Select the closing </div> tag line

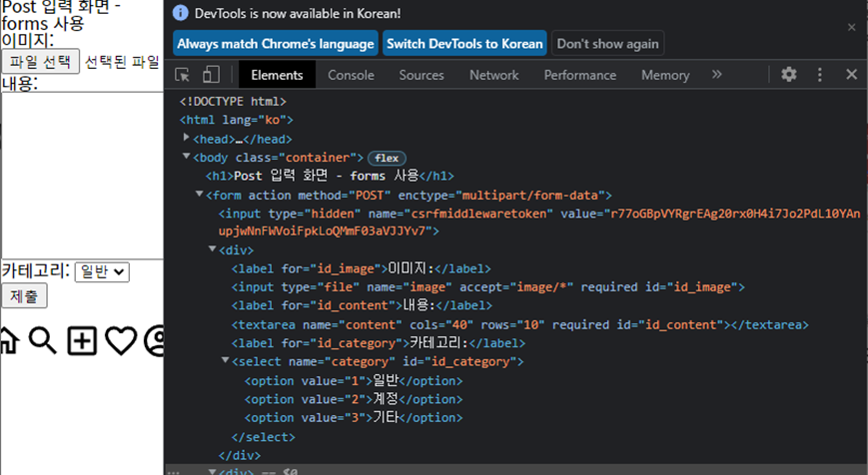pos(239,455)
